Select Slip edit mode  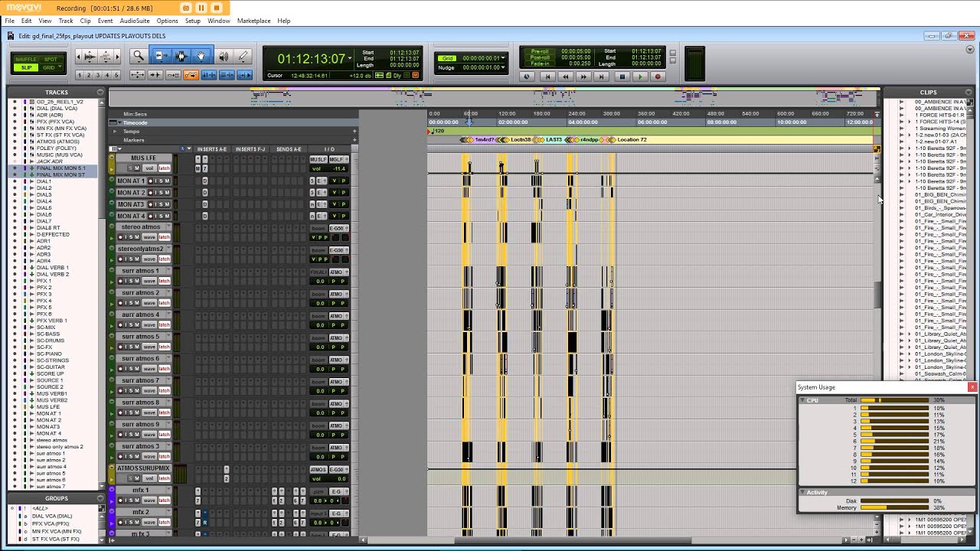pos(25,67)
